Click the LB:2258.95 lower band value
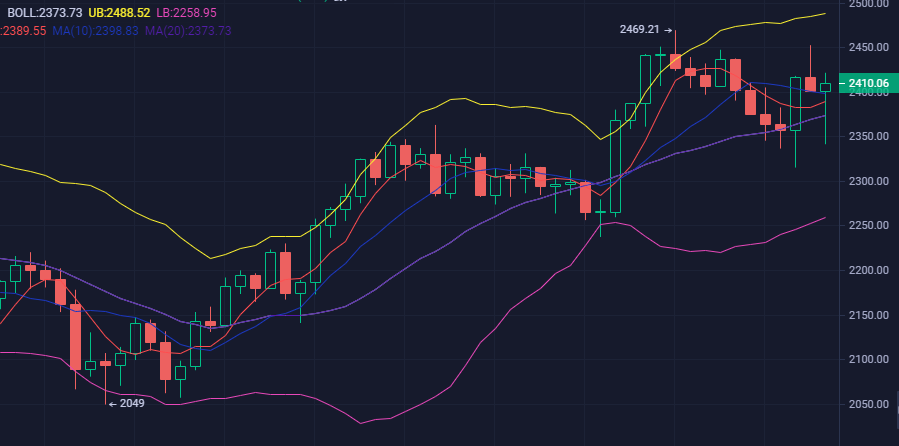Image resolution: width=899 pixels, height=446 pixels. 186,13
